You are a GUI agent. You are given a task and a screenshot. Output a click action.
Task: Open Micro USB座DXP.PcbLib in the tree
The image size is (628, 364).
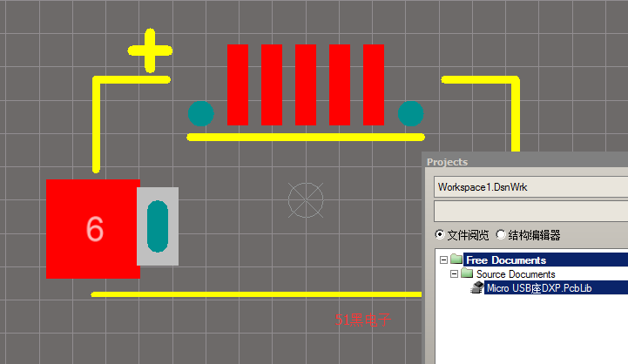coord(539,288)
